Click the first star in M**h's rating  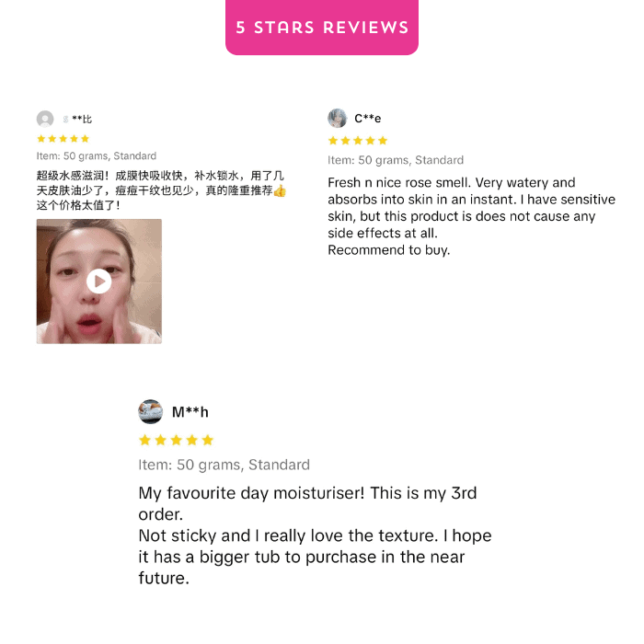pos(144,441)
